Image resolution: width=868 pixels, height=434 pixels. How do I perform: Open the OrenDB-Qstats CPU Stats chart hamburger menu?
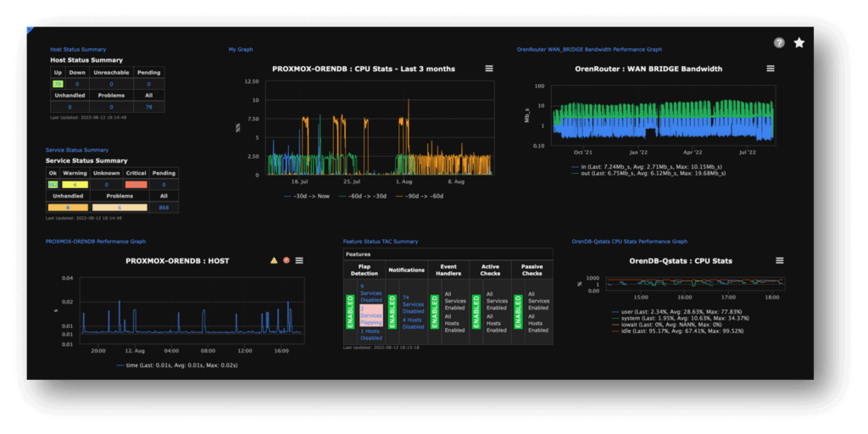point(780,260)
